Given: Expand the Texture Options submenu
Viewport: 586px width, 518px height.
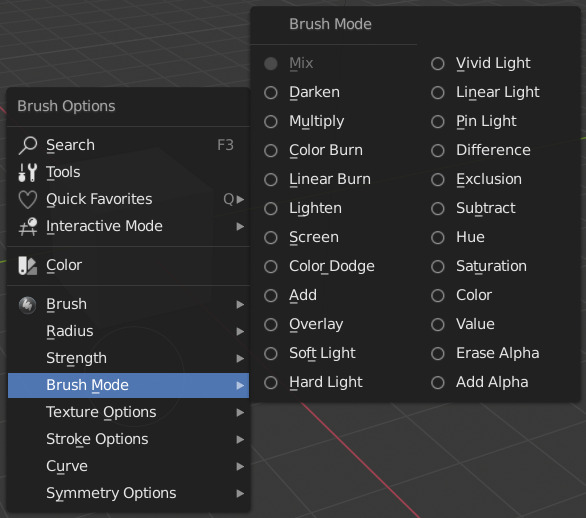Looking at the screenshot, I should click(128, 413).
